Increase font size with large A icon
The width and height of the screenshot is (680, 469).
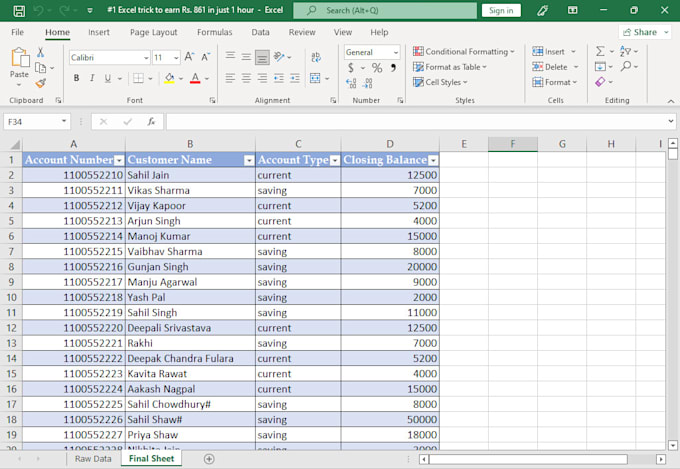click(189, 57)
